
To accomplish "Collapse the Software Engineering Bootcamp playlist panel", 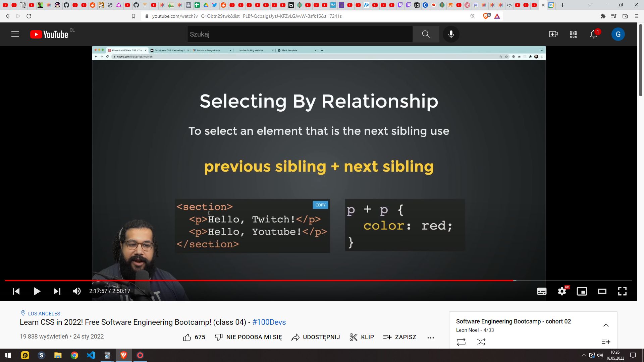I will point(606,325).
